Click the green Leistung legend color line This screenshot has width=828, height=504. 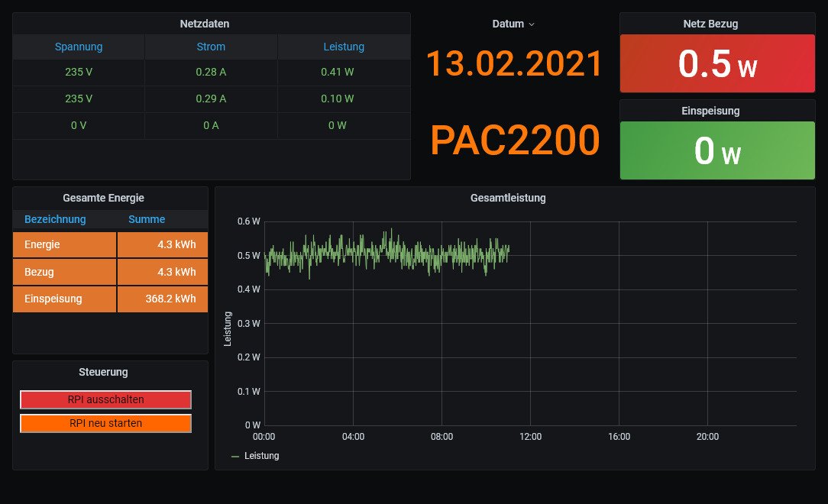[x=235, y=456]
